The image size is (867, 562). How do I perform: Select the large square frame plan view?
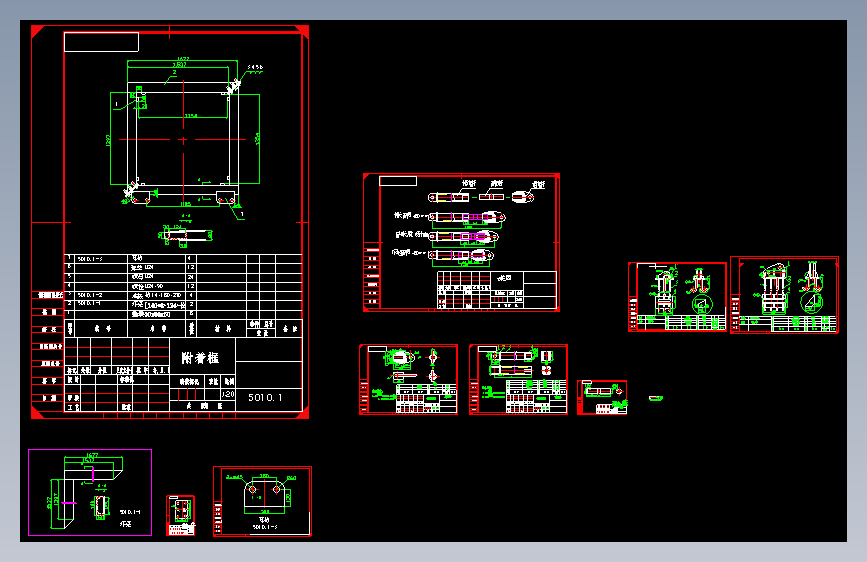(183, 138)
